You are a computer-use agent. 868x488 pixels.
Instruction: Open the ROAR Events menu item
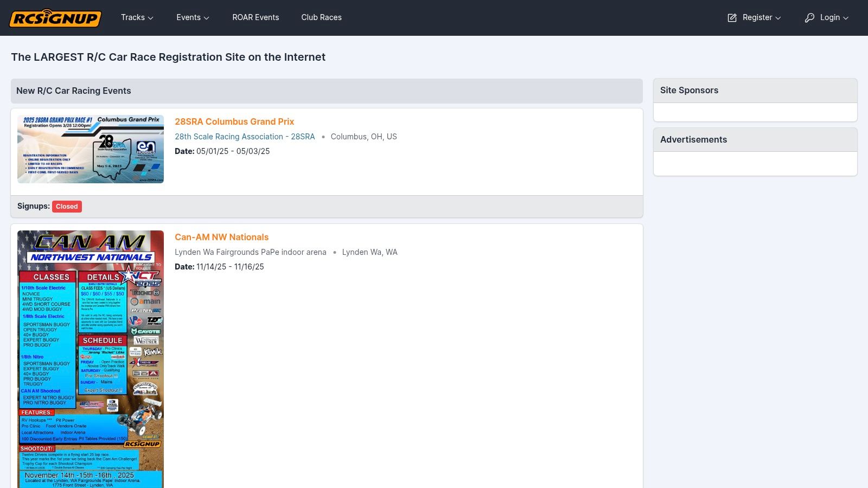pyautogui.click(x=256, y=17)
